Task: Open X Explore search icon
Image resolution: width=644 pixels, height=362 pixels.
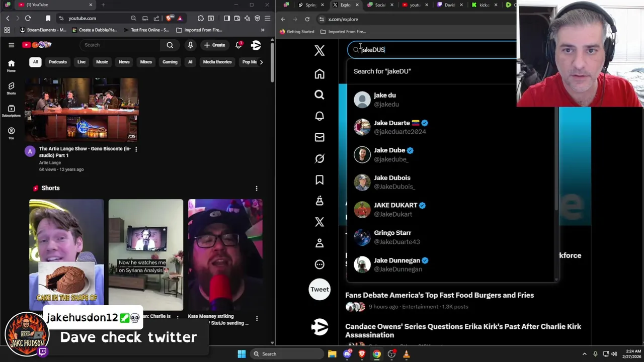Action: tap(319, 95)
